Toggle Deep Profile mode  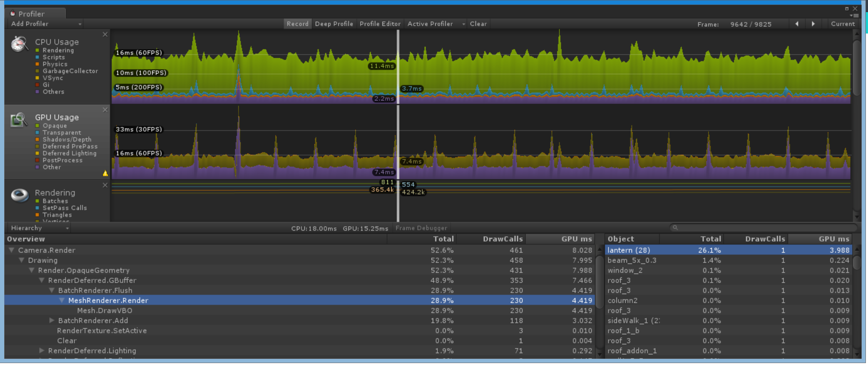click(334, 24)
